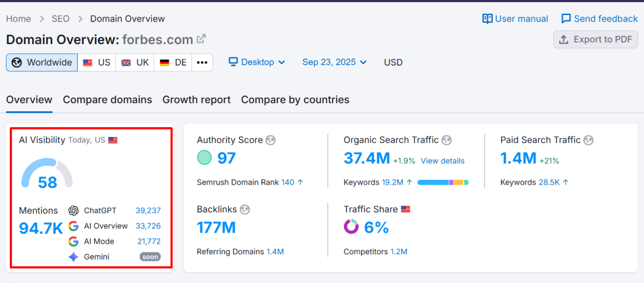Click View details for organic traffic
The height and width of the screenshot is (283, 644).
(443, 161)
